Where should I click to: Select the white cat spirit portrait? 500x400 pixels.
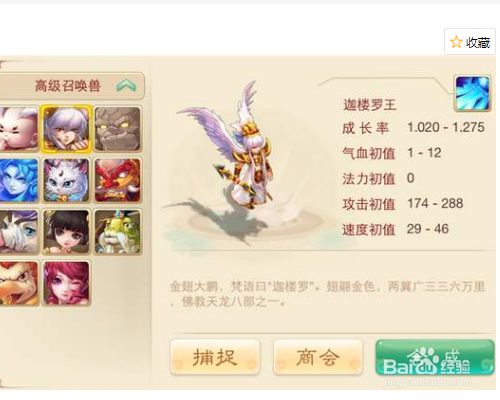66,180
